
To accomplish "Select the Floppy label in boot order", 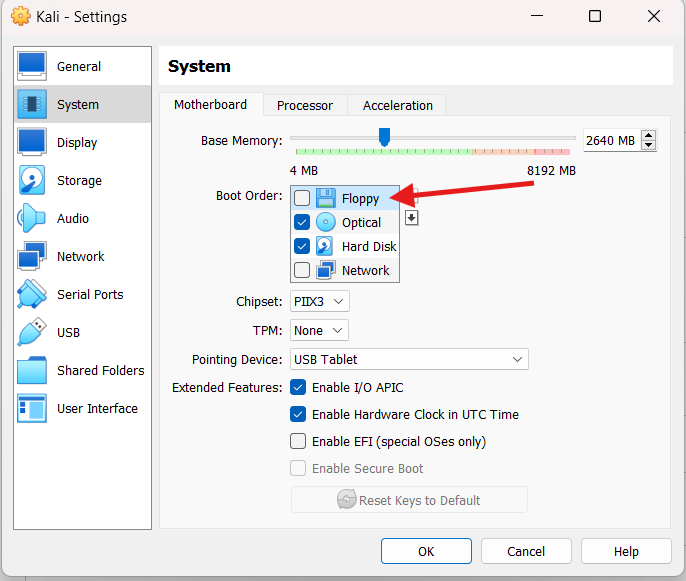I will [x=360, y=199].
